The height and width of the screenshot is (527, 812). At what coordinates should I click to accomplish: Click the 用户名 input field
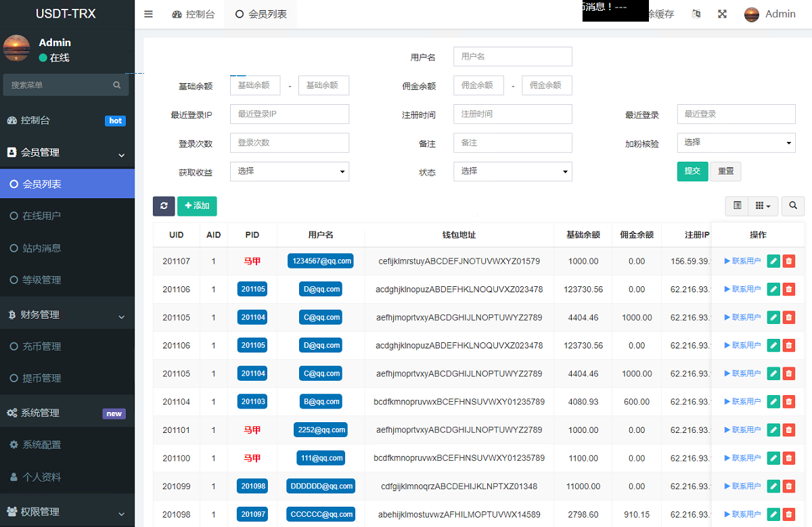[x=512, y=57]
